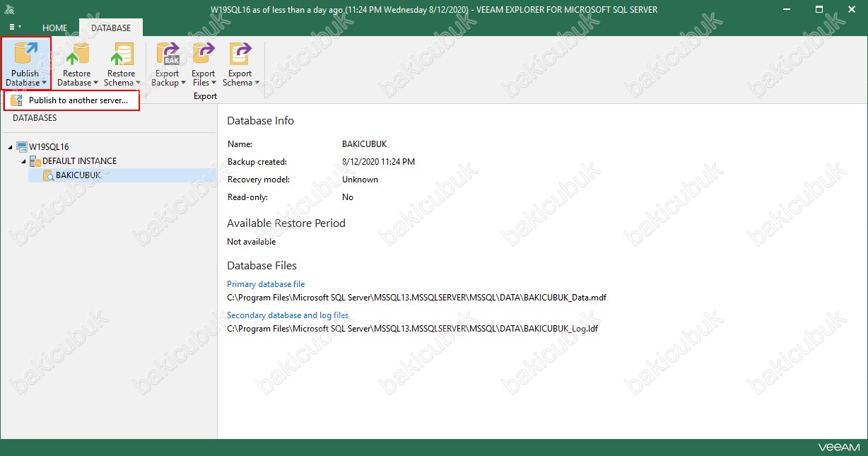The image size is (868, 456).
Task: Click the BAKICUBUK_Log.ldf file path
Action: pos(413,329)
